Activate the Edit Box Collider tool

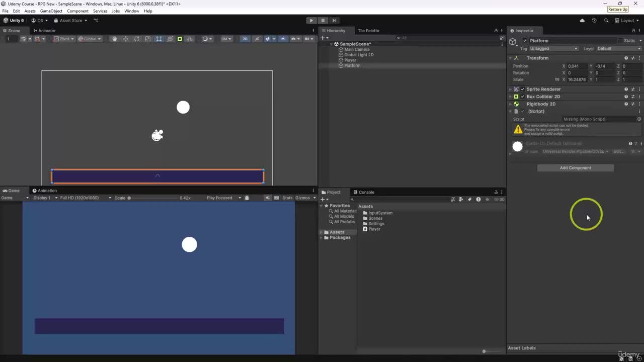pyautogui.click(x=180, y=39)
